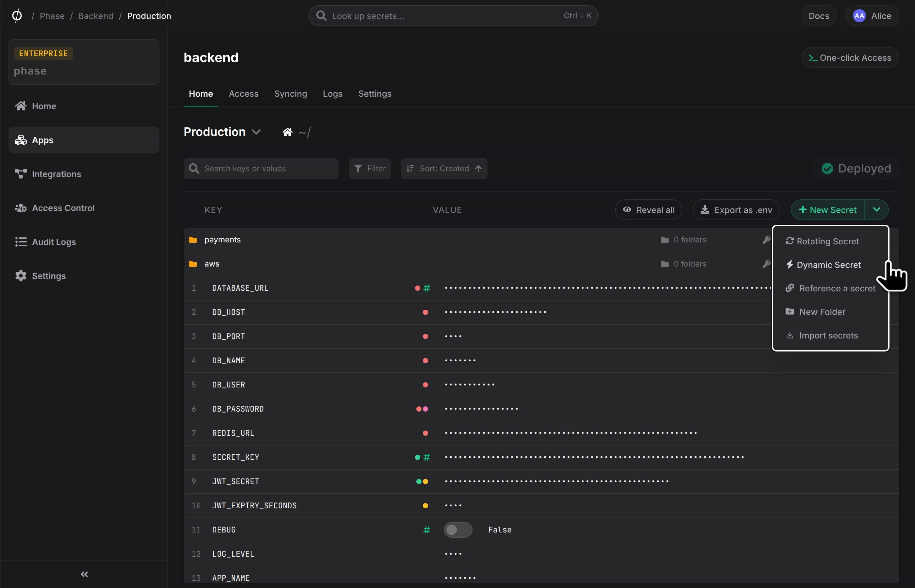Open the Sort: Created dropdown
The image size is (915, 588).
tap(444, 168)
